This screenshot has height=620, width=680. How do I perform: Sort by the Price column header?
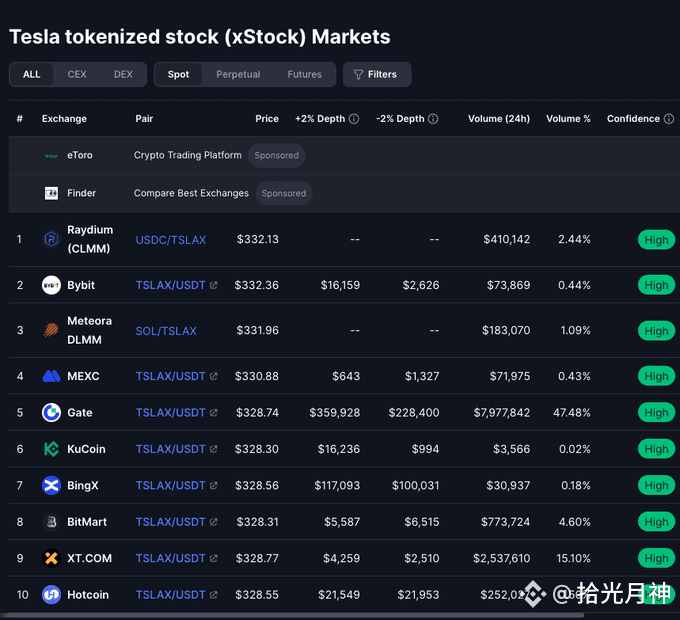(x=267, y=119)
